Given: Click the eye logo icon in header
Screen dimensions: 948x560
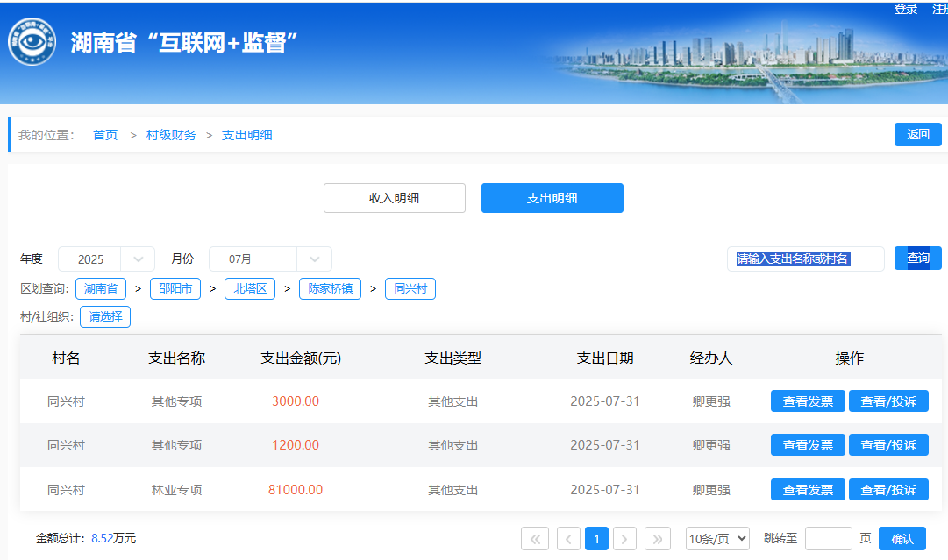Looking at the screenshot, I should 32,42.
